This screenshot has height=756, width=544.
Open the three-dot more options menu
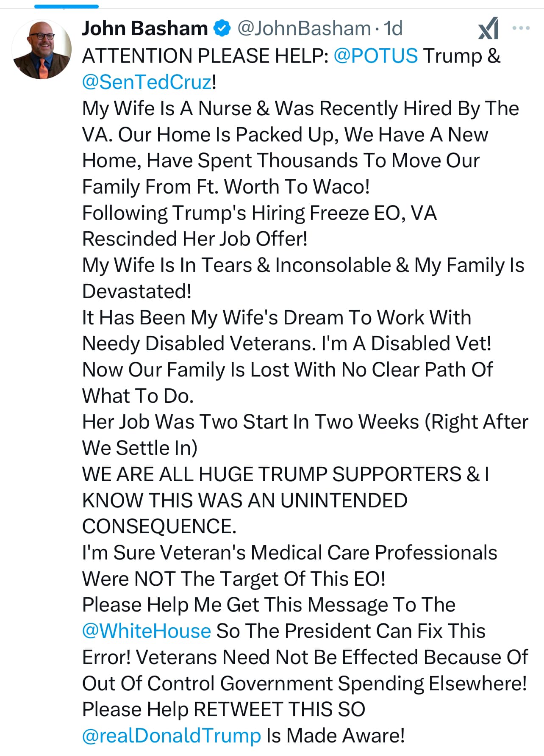tap(521, 28)
